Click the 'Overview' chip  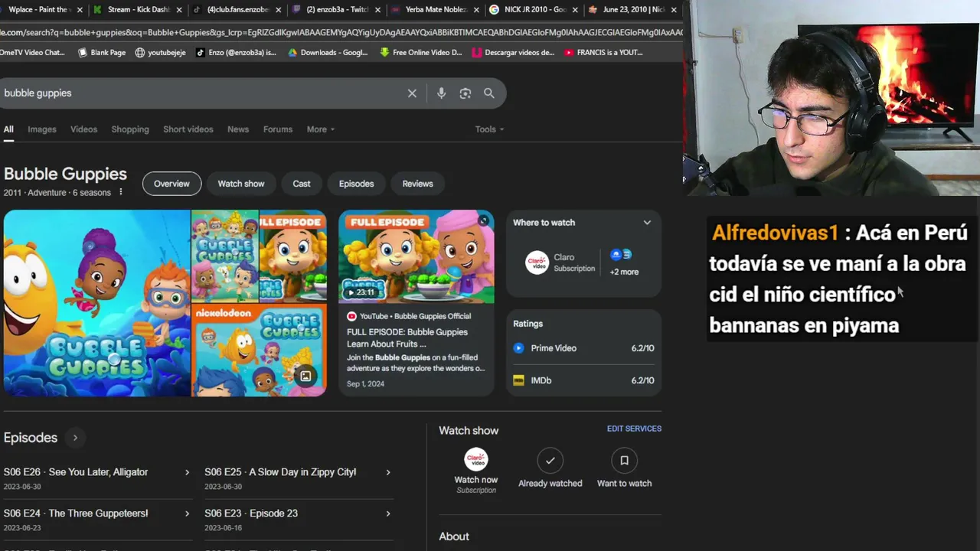coord(171,184)
